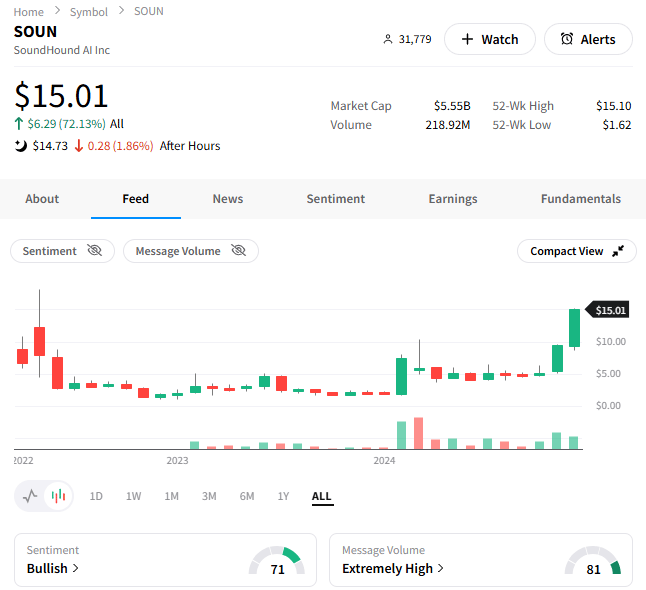Click the green up arrow price change icon
This screenshot has height=590, width=646.
coord(19,124)
